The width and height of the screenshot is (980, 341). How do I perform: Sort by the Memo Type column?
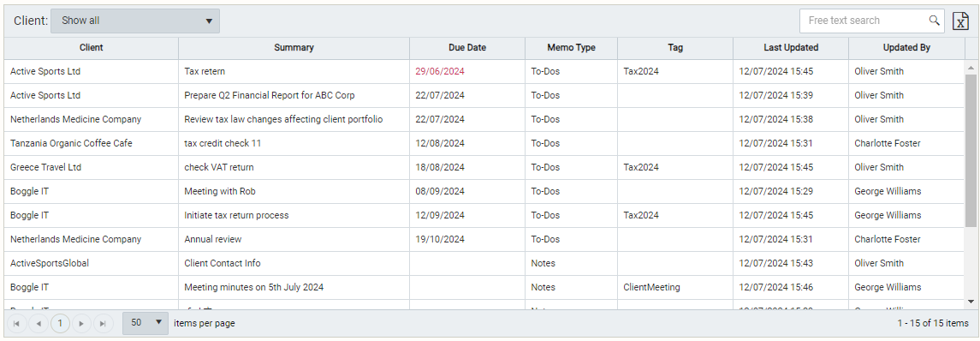pyautogui.click(x=571, y=48)
